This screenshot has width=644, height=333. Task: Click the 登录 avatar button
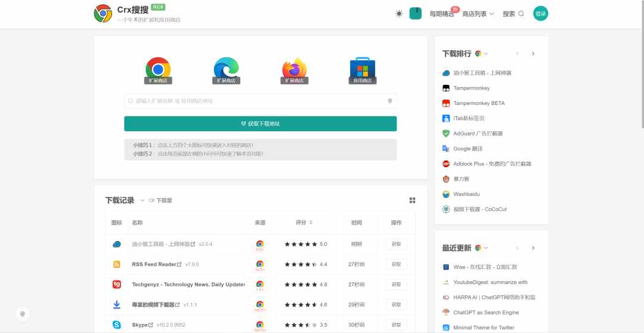[x=540, y=14]
